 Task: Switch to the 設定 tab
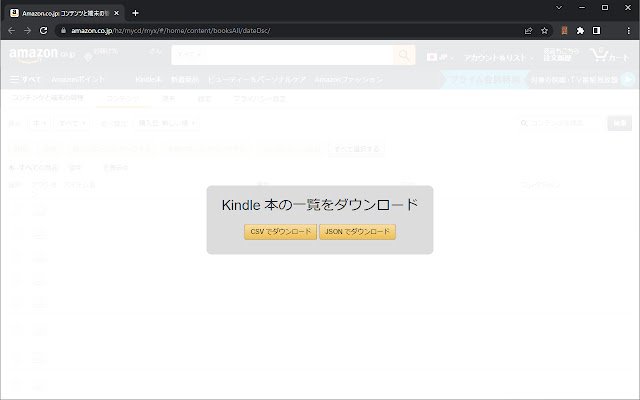pos(204,99)
